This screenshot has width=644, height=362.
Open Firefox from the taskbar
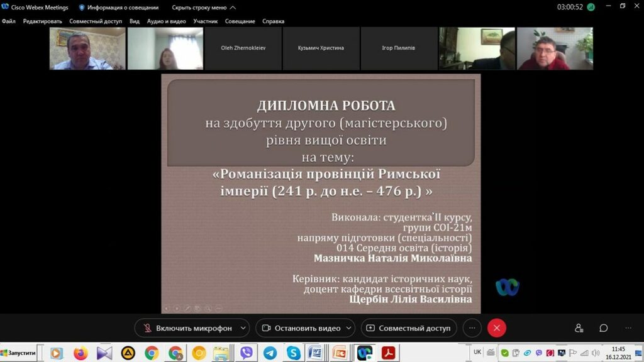80,353
